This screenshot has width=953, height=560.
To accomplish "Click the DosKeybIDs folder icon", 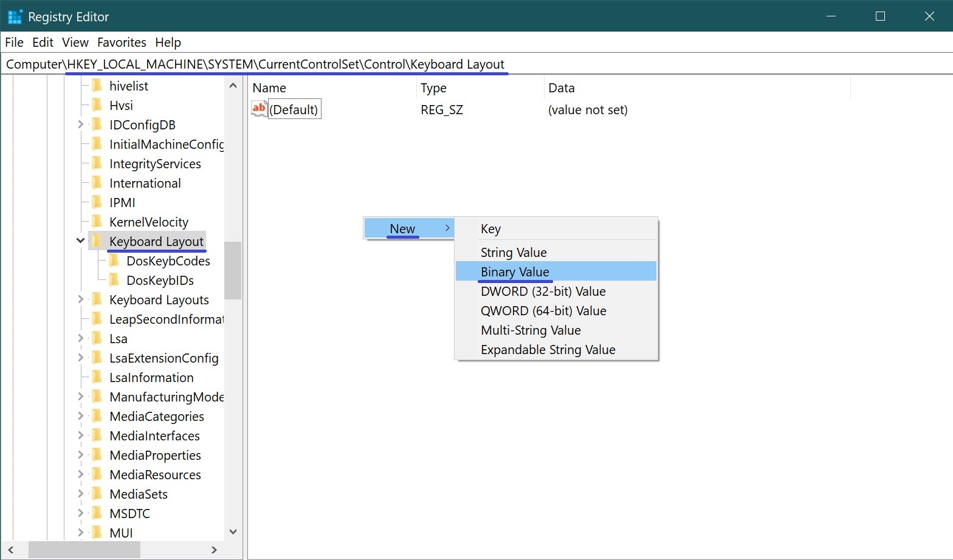I will click(x=114, y=280).
